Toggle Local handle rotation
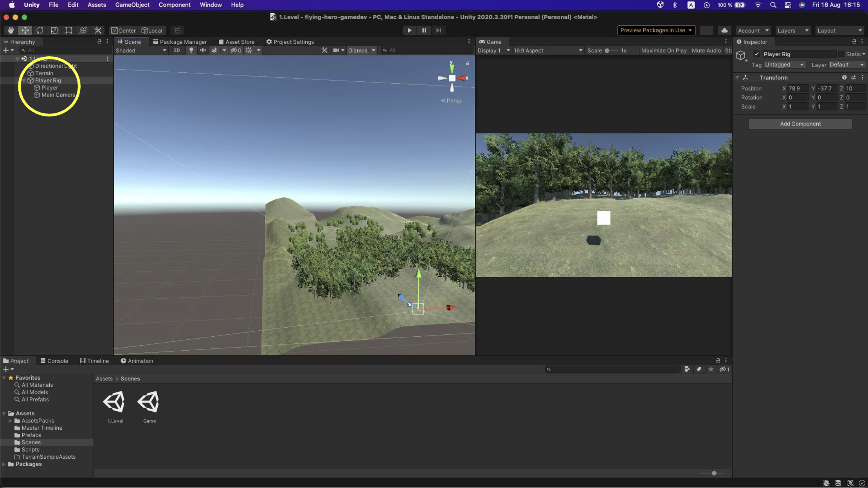 pyautogui.click(x=152, y=30)
